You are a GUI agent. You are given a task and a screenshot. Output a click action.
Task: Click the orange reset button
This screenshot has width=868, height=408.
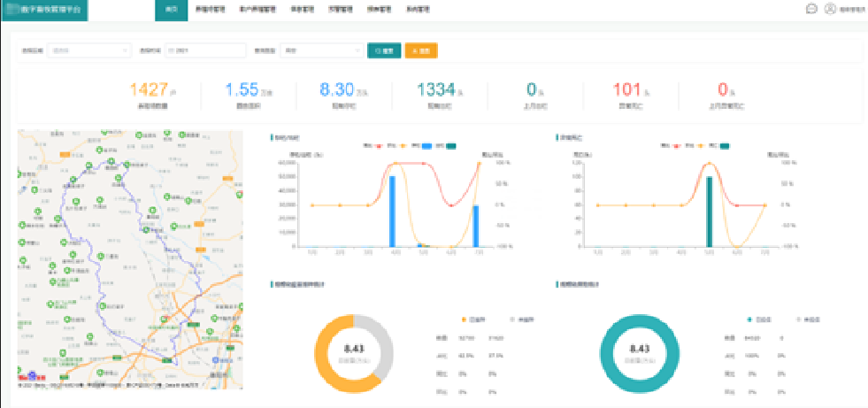[421, 50]
